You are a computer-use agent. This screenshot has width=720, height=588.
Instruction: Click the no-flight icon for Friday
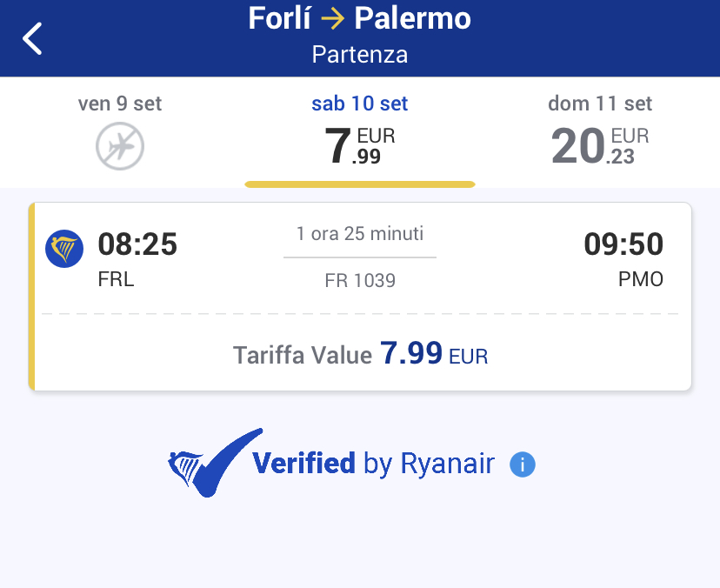[x=119, y=147]
